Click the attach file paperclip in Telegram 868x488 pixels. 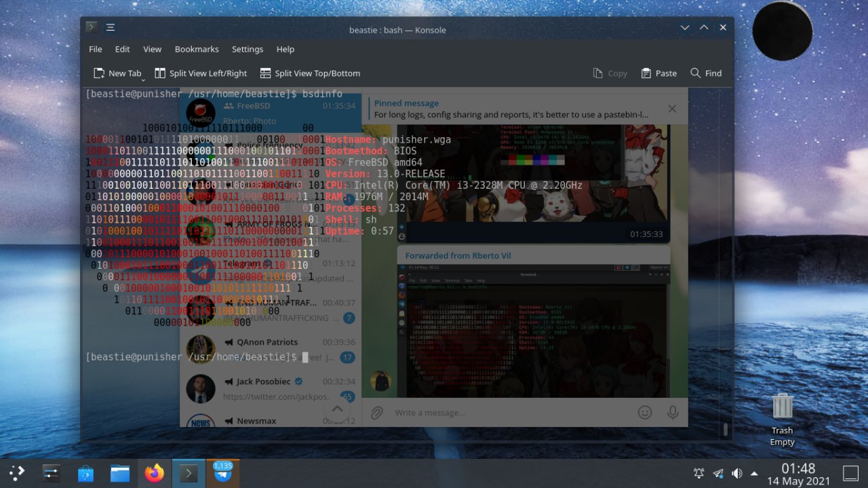point(377,412)
